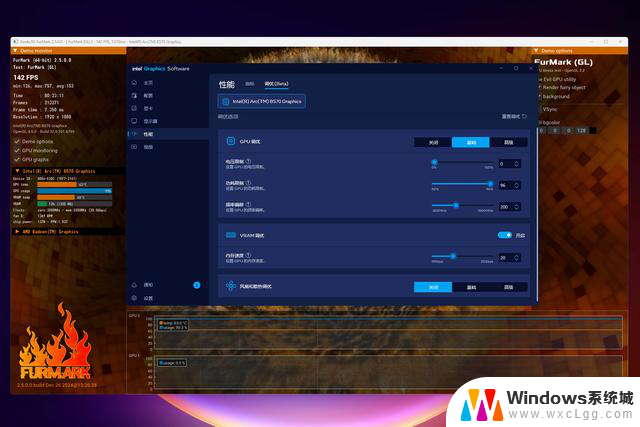Click the VRAM tuning memory icon

coord(231,235)
